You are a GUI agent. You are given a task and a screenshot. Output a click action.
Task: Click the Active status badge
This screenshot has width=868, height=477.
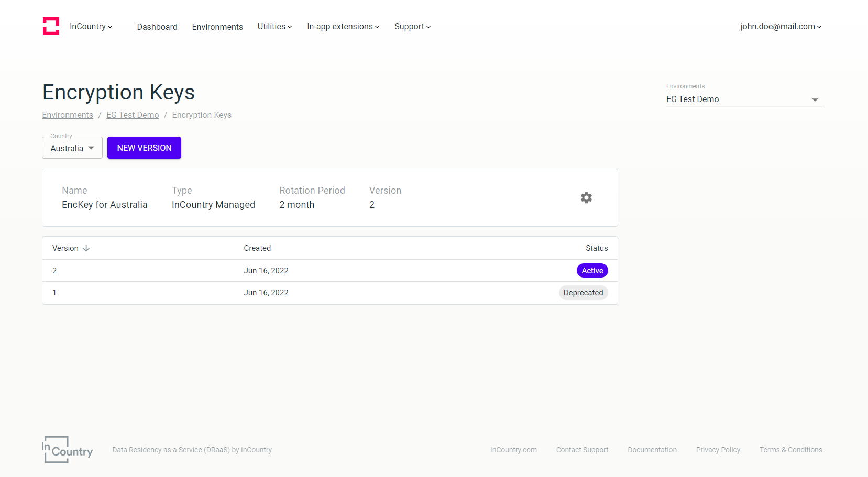pos(592,271)
